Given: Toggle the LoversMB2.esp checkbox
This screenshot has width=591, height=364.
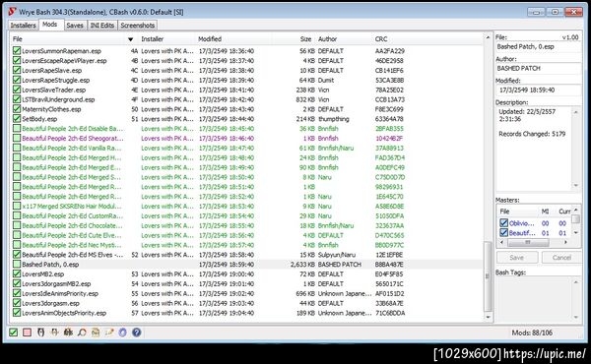Looking at the screenshot, I should 17,274.
